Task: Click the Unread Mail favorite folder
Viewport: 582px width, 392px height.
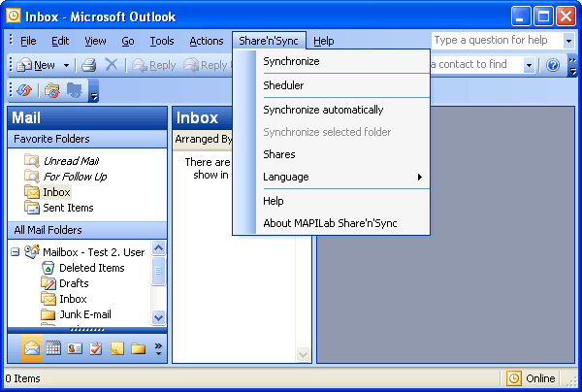Action: point(71,161)
